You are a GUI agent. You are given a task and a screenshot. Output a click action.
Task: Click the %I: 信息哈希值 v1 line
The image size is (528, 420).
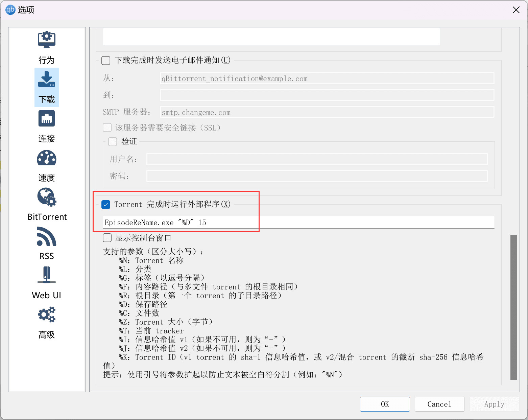(x=203, y=340)
